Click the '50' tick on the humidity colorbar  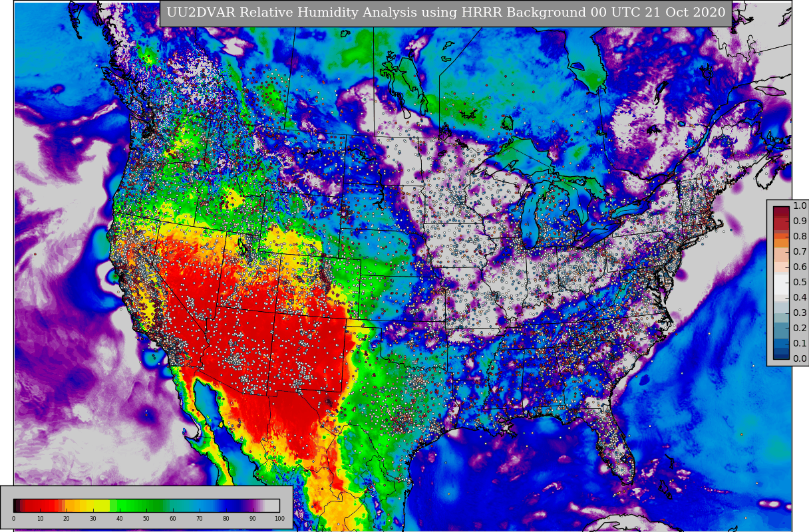click(x=146, y=518)
